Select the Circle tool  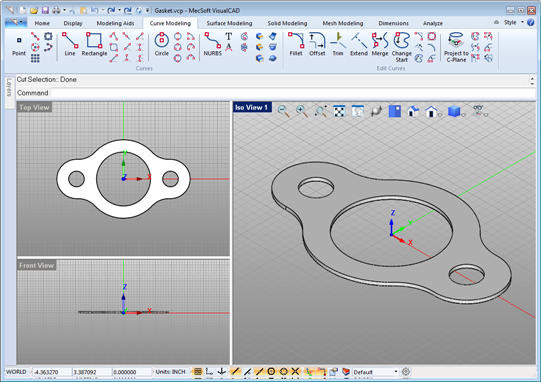tap(161, 44)
